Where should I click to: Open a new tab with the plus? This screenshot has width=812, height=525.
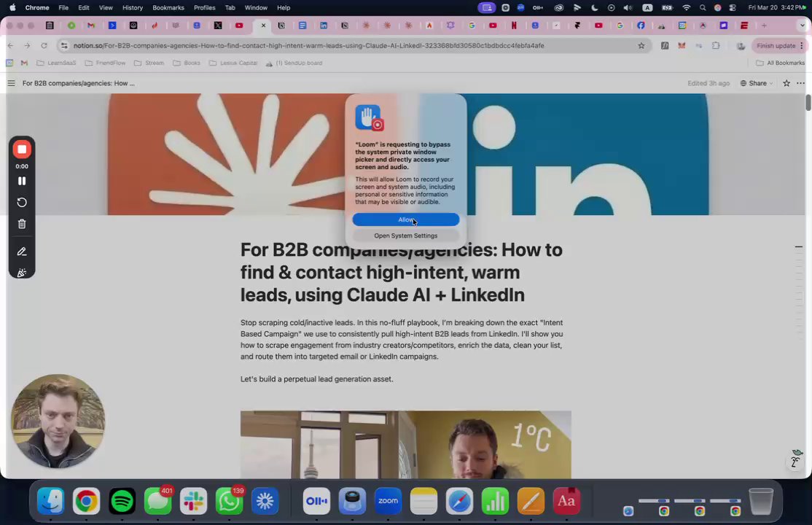tap(764, 26)
